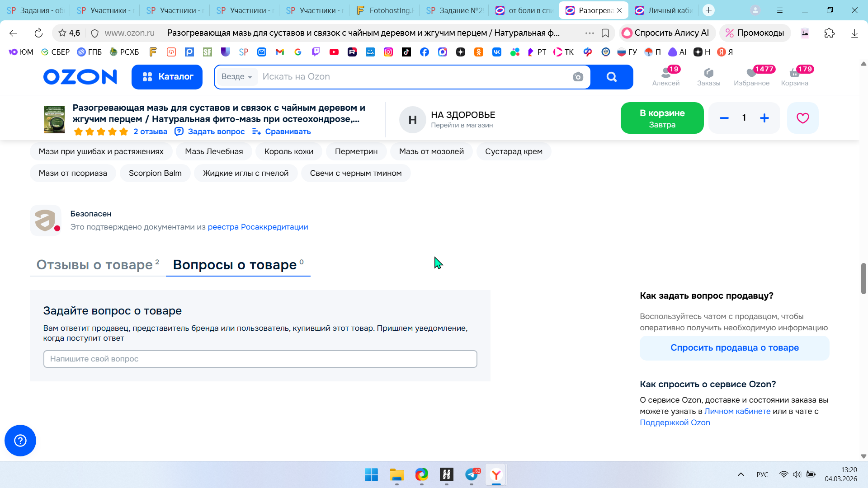Click the round help question button
Viewport: 868px width, 488px height.
(x=20, y=440)
